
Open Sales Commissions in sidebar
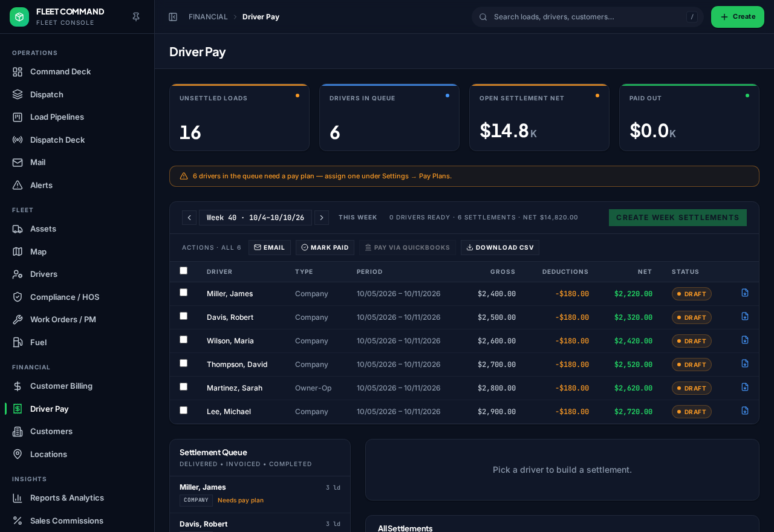pyautogui.click(x=77, y=521)
